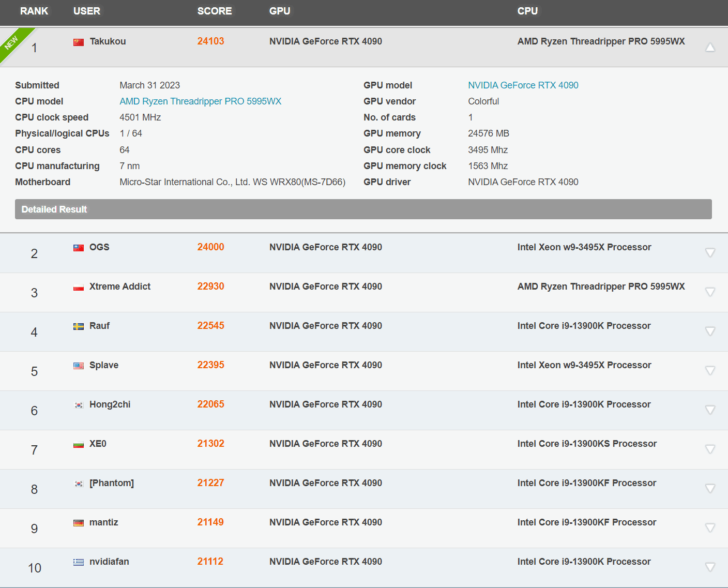Expand the [Phantom] rank 8 row arrow

(x=710, y=489)
